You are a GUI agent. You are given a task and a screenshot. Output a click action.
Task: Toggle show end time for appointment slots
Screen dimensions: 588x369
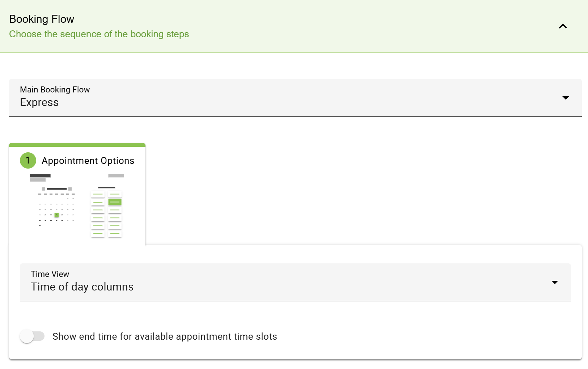(x=32, y=336)
